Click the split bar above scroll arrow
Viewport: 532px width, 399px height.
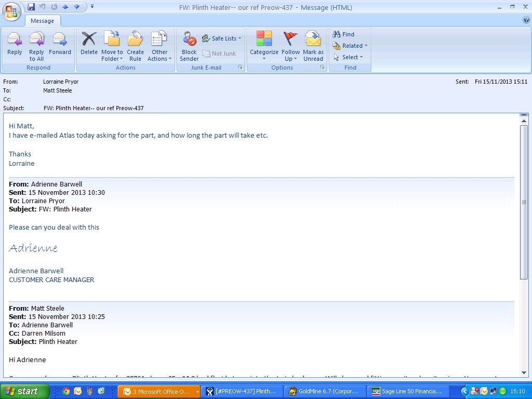[524, 115]
